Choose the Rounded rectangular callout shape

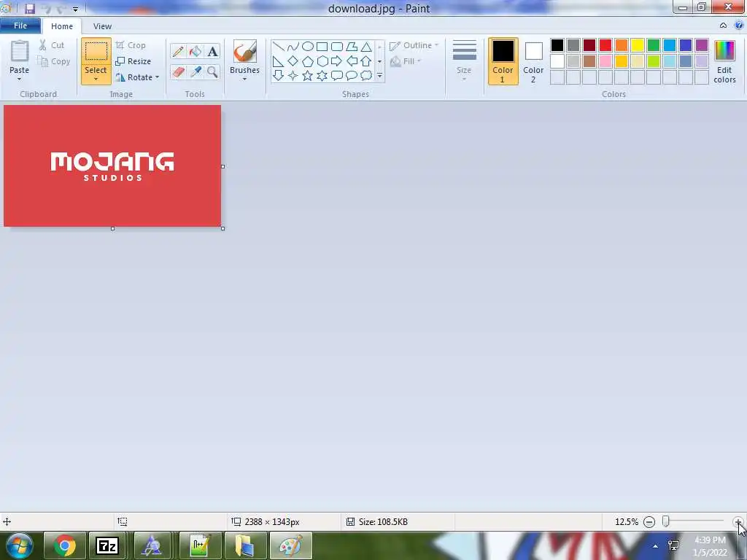337,75
